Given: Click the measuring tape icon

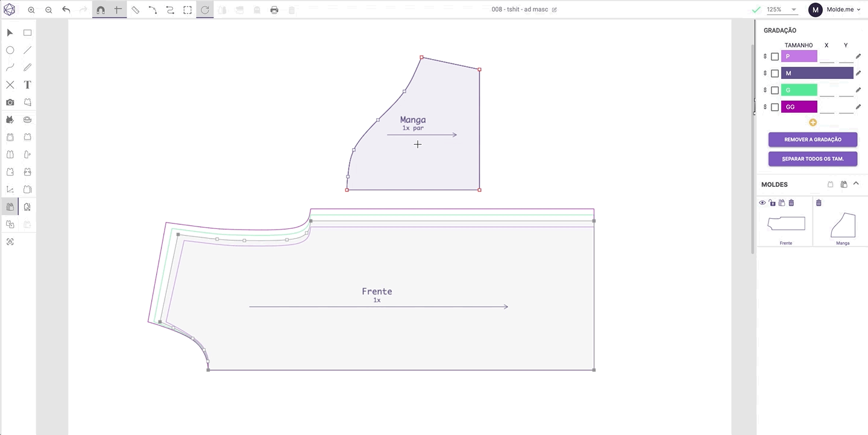Looking at the screenshot, I should 27,120.
